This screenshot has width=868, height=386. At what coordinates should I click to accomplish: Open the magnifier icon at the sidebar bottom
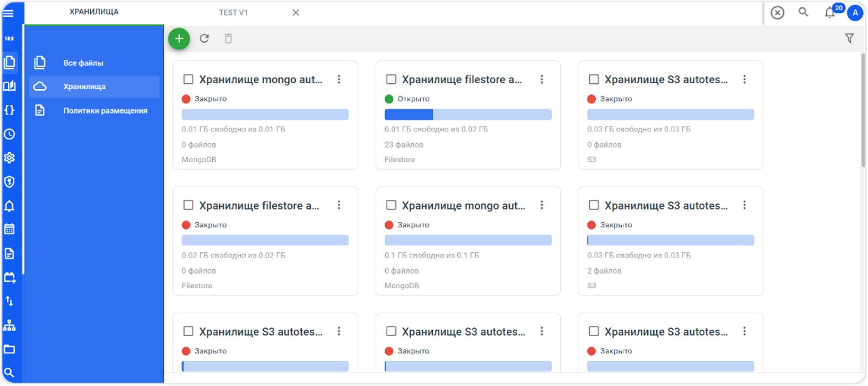click(x=9, y=372)
